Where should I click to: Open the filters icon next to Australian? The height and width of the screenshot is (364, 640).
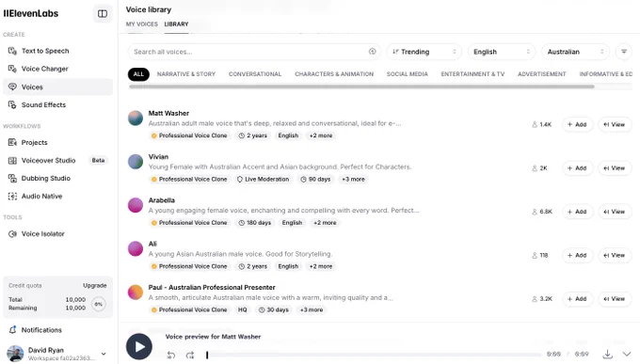pos(624,52)
